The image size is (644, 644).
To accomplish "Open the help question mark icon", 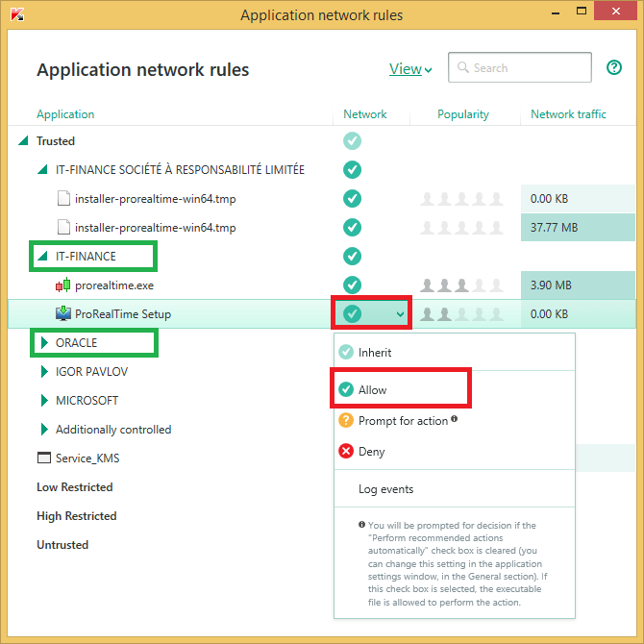I will point(614,67).
